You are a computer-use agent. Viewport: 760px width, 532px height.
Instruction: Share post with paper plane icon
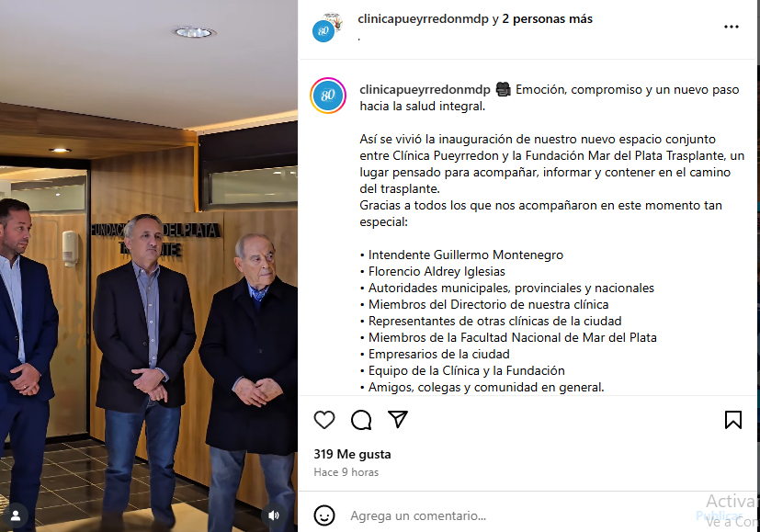click(x=398, y=419)
